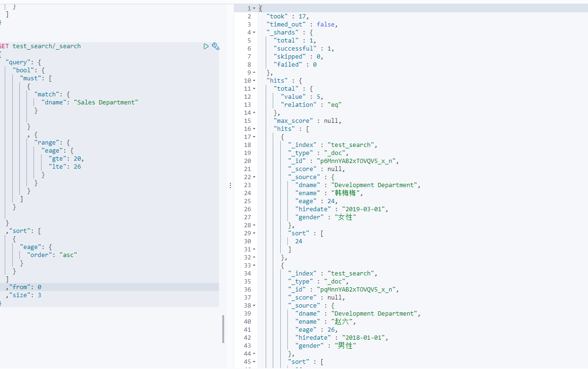Viewport: 588px width, 369px height.
Task: Click the gender "男性" value
Action: [345, 346]
